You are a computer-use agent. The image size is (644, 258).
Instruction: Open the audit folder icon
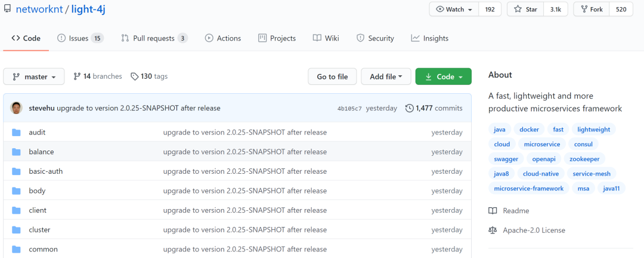(17, 133)
